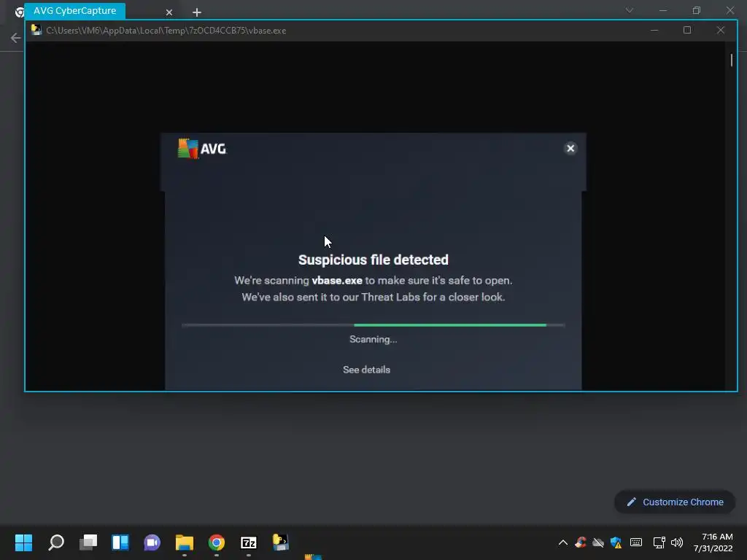The width and height of the screenshot is (747, 560).
Task: Open network settings tray icon
Action: click(x=659, y=542)
